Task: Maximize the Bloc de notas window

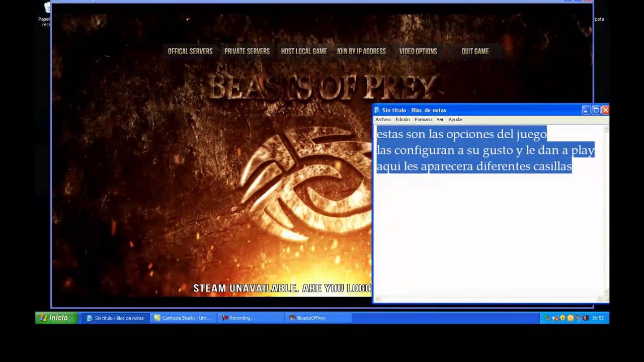Action: pyautogui.click(x=596, y=110)
